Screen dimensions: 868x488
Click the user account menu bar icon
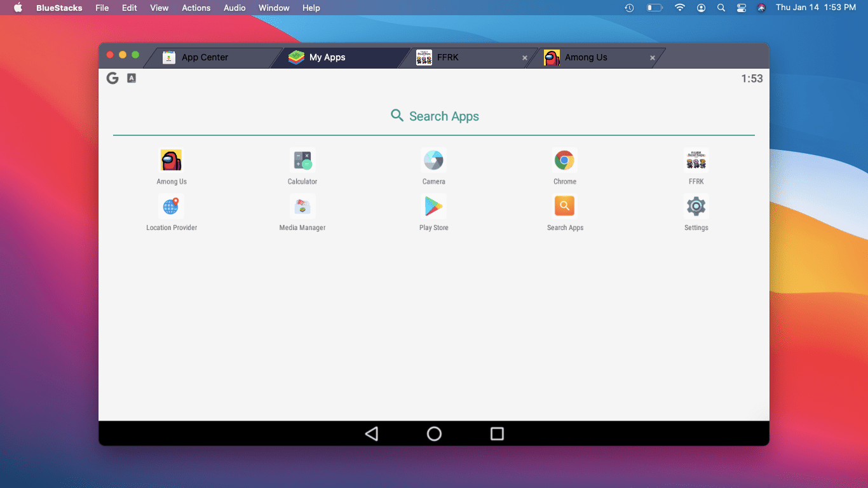701,8
